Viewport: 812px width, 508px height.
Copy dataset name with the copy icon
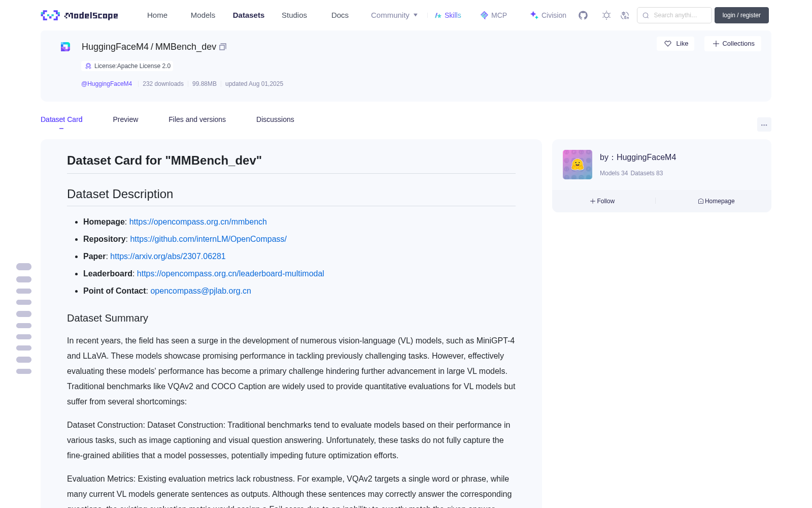coord(223,47)
